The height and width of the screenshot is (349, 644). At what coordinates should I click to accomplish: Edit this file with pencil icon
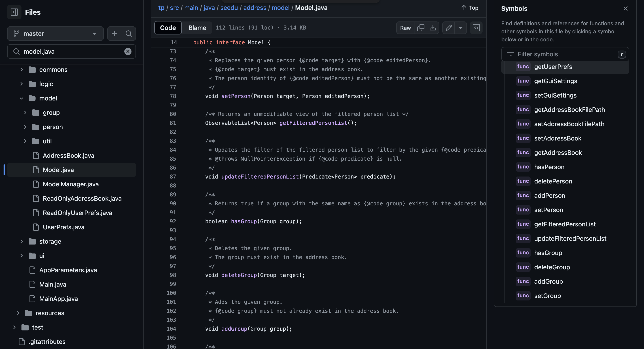pos(449,28)
